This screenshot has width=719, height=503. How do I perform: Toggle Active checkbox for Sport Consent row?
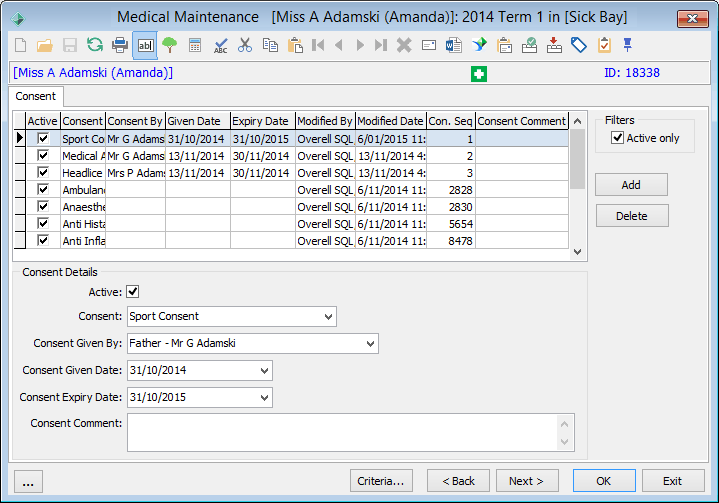43,138
